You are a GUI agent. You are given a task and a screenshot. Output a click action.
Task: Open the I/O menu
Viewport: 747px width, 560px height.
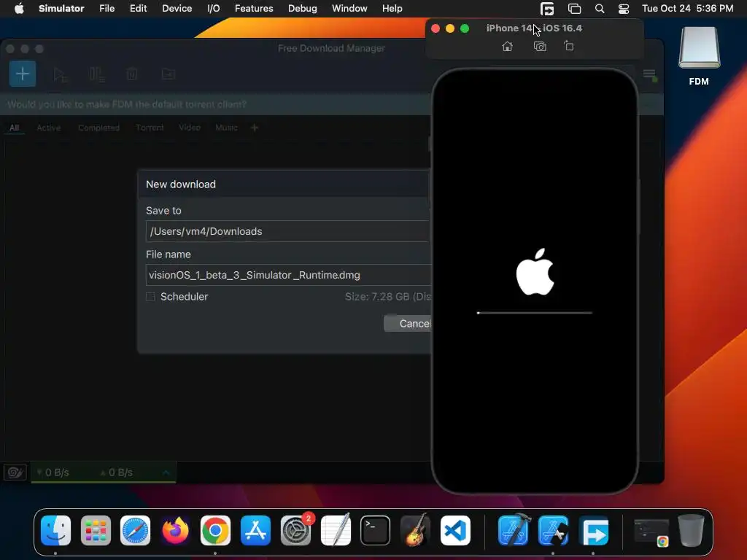click(214, 9)
